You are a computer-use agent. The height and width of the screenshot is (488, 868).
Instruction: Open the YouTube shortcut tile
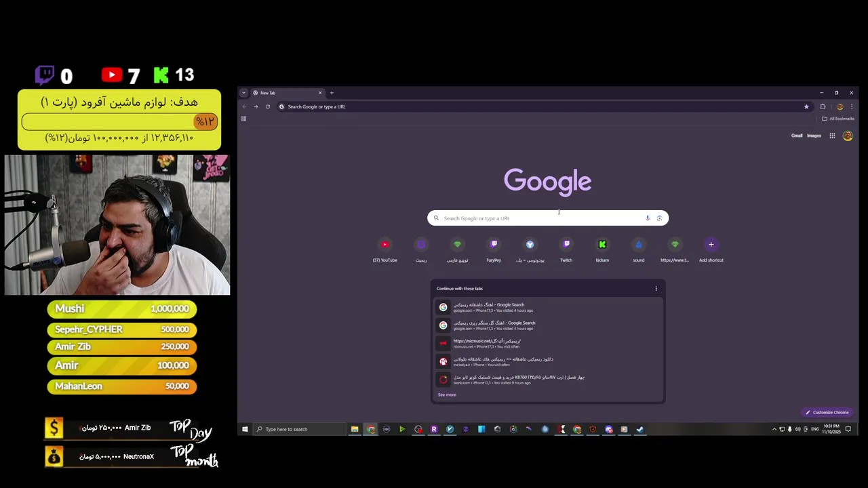[384, 249]
